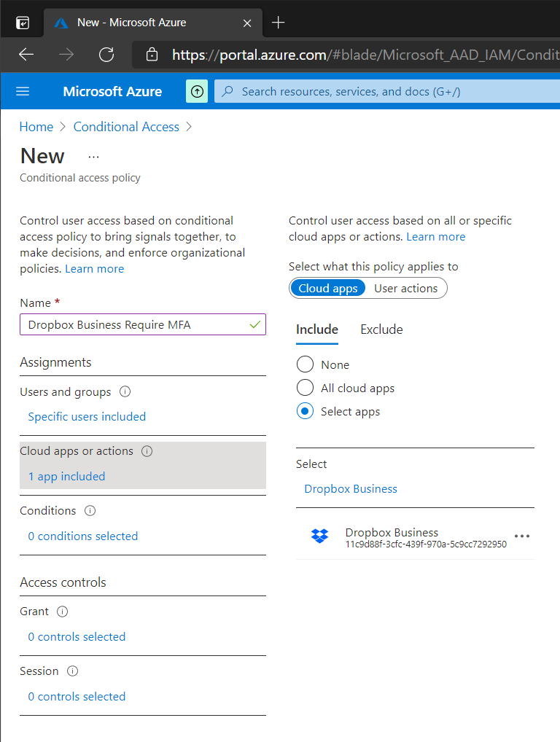Switch to the Include tab
Viewport: 560px width, 742px height.
317,329
